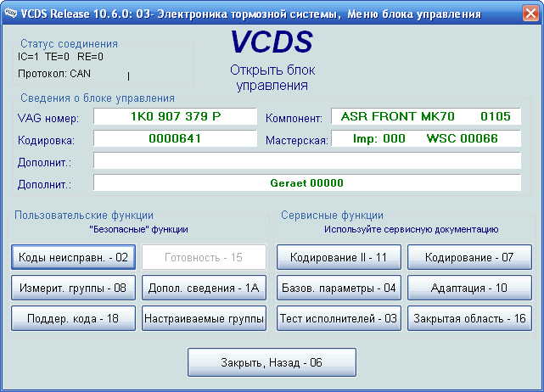Click the Кодировка: label
Screen dimensions: 544x392
tap(46, 141)
